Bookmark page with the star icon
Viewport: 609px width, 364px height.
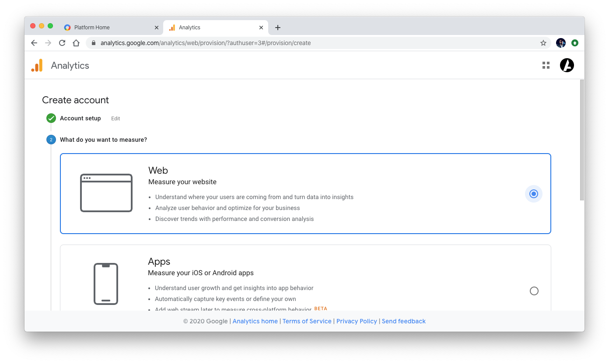(x=543, y=43)
